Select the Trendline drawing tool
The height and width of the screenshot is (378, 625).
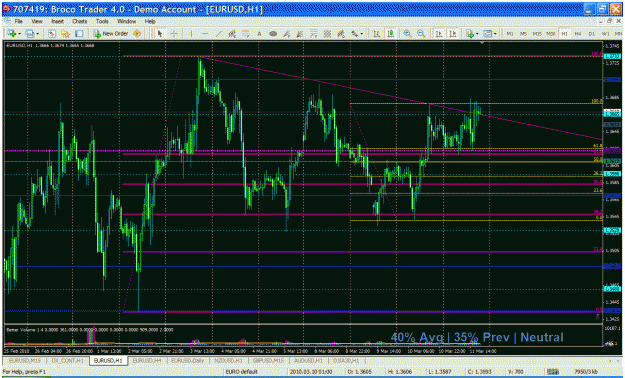coord(218,34)
